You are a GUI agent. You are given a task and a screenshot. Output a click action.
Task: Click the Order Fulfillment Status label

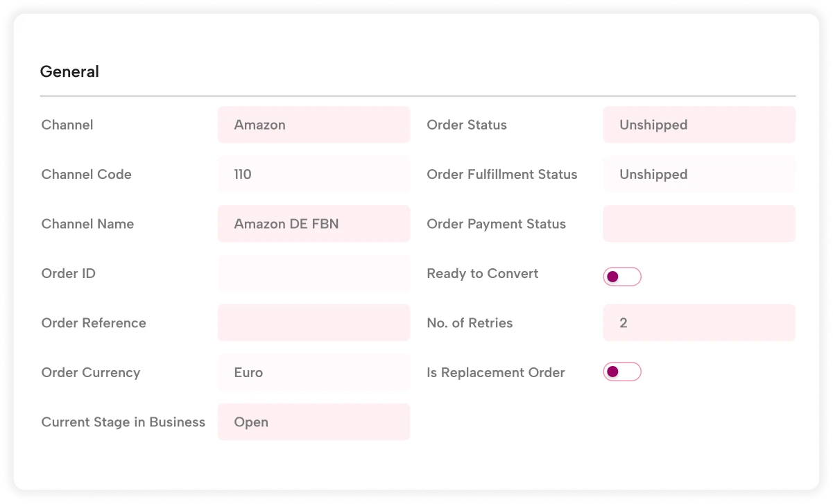[x=501, y=175]
